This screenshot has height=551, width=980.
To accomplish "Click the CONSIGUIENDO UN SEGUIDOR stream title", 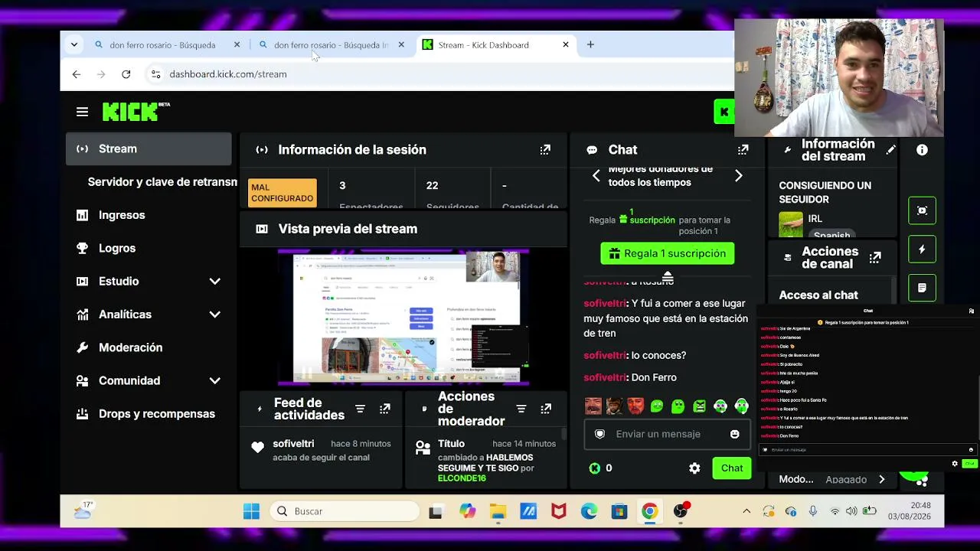I will tap(825, 192).
